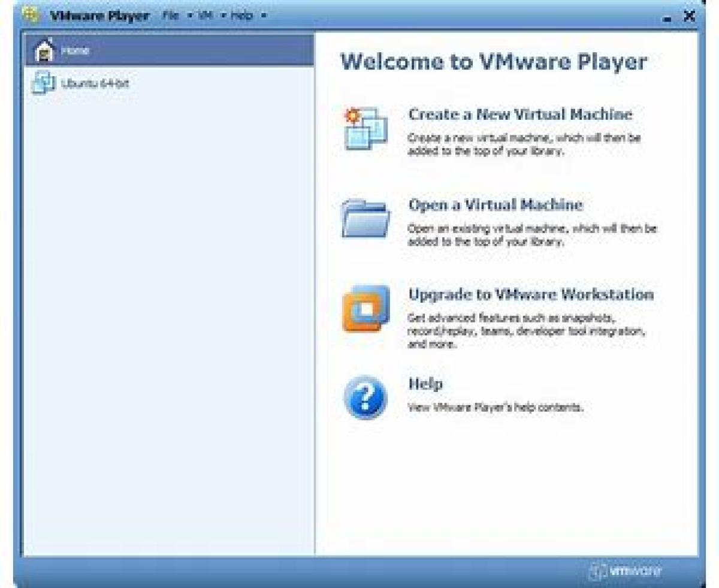
Task: Click the Create a New Virtual Machine icon
Action: tap(365, 128)
